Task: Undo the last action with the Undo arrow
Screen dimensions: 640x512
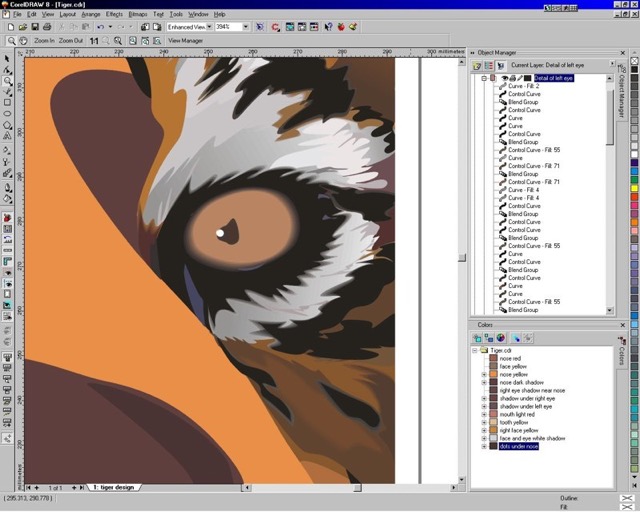Action: [x=100, y=27]
